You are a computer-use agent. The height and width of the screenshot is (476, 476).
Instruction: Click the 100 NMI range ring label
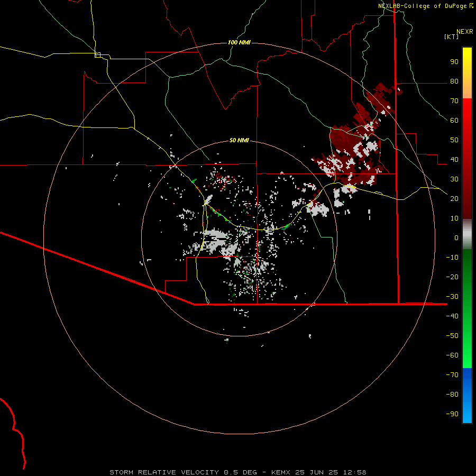(x=239, y=42)
